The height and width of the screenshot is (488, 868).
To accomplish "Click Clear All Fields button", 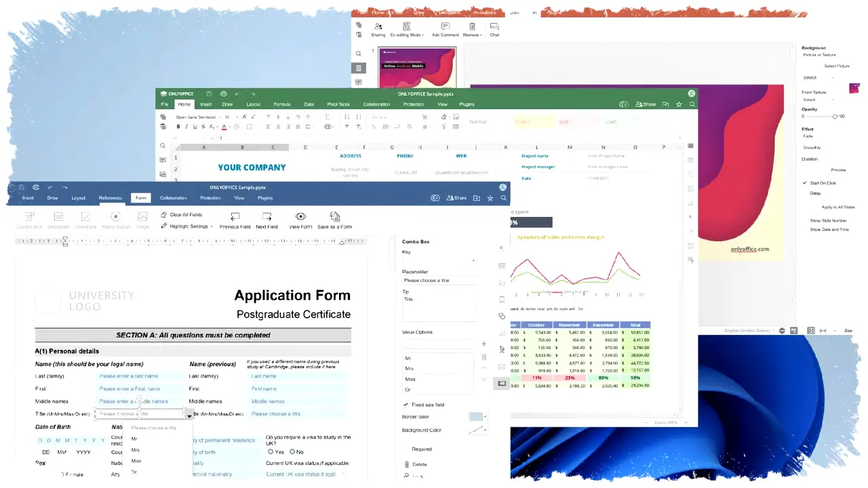I will [181, 215].
